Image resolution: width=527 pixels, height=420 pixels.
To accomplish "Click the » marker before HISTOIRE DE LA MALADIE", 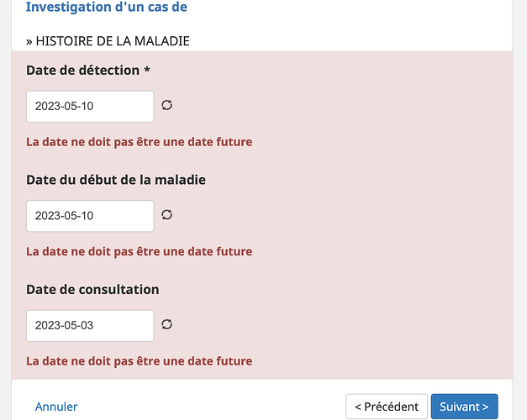I will coord(29,40).
